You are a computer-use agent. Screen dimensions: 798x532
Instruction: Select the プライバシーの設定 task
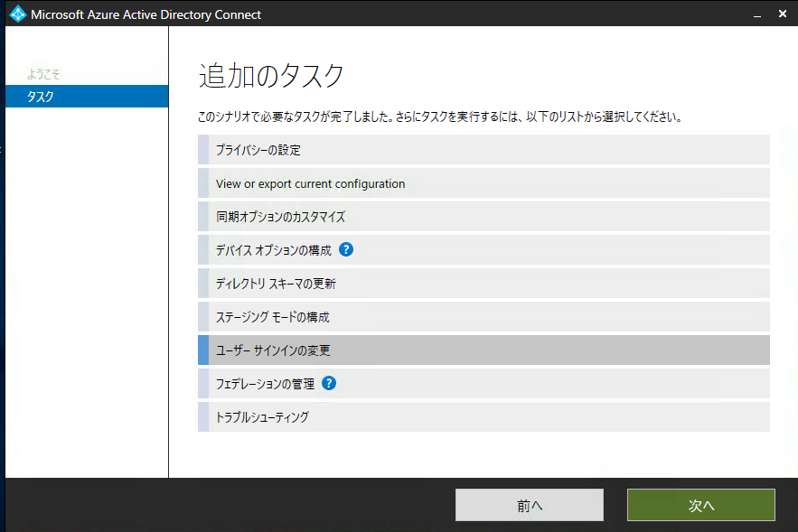coord(483,150)
